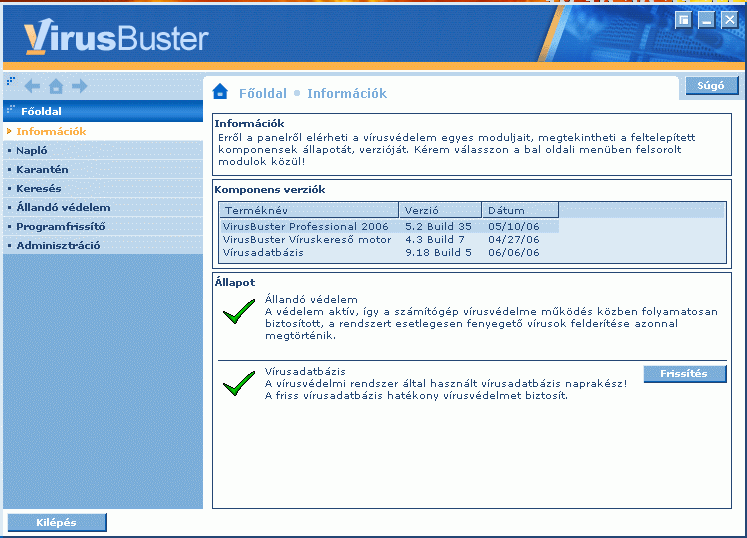Click the dotted icon left of back arrow
Screen dimensions: 747x538
[x=11, y=81]
